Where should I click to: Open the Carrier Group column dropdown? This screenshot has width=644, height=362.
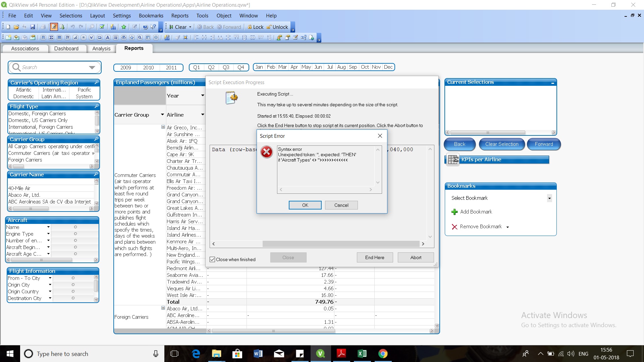click(x=162, y=115)
